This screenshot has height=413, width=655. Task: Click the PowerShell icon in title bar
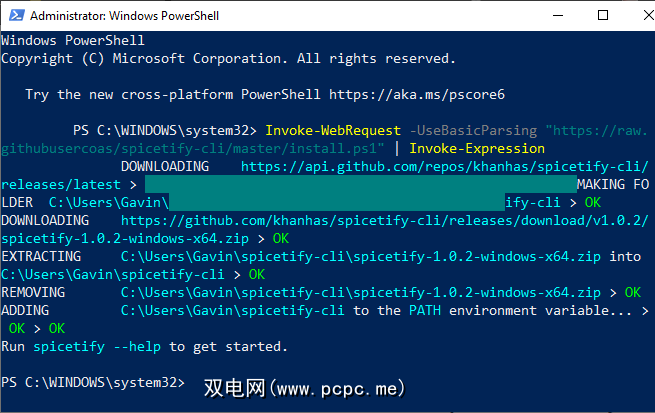click(14, 16)
